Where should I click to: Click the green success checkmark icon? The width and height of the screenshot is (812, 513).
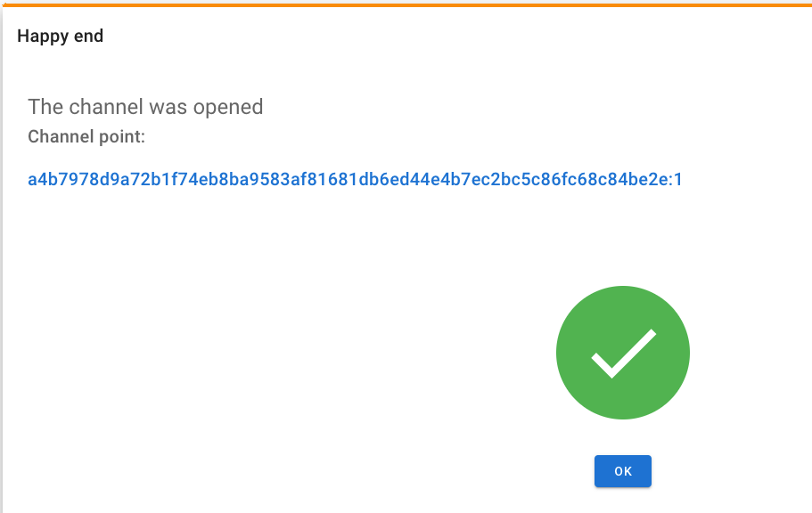[623, 353]
